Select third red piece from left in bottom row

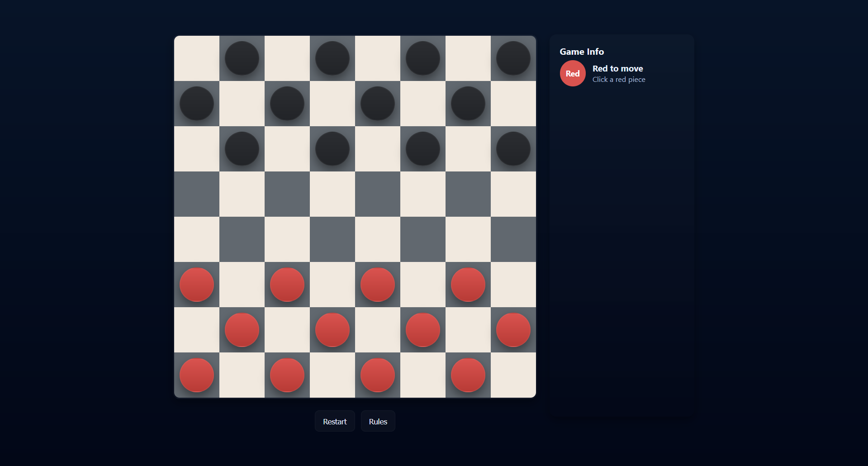[x=378, y=375]
